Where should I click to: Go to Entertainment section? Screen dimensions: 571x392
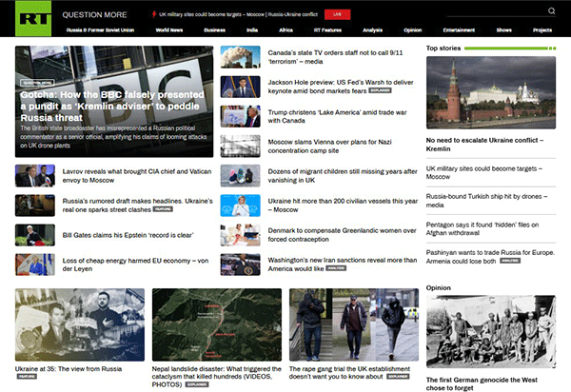[459, 30]
